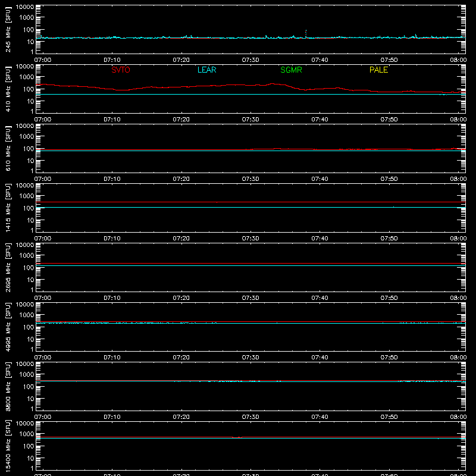The image size is (476, 476).
Task: Click the 10 tick label on the 1415 MHz axis
Action: pyautogui.click(x=31, y=220)
